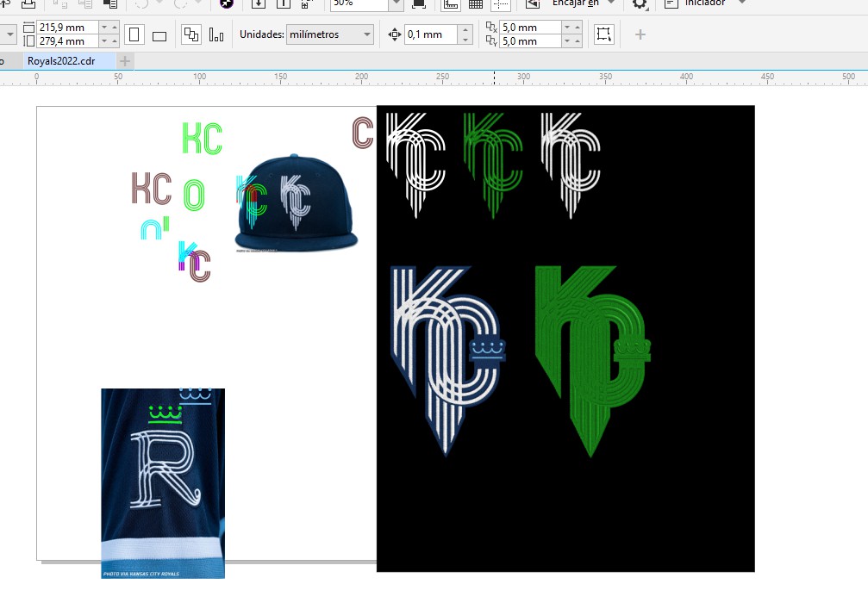Click the 50% zoom level field
This screenshot has height=609, width=868.
click(359, 3)
